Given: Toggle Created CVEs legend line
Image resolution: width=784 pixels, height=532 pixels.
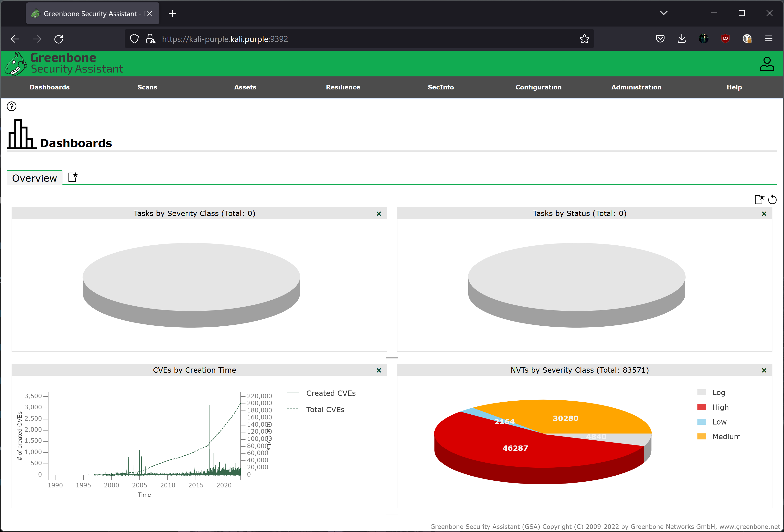Looking at the screenshot, I should [x=293, y=393].
